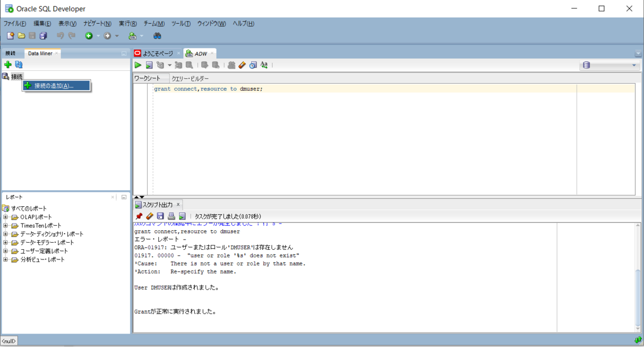Click green Run Statement play icon
The image size is (644, 347).
pyautogui.click(x=138, y=65)
